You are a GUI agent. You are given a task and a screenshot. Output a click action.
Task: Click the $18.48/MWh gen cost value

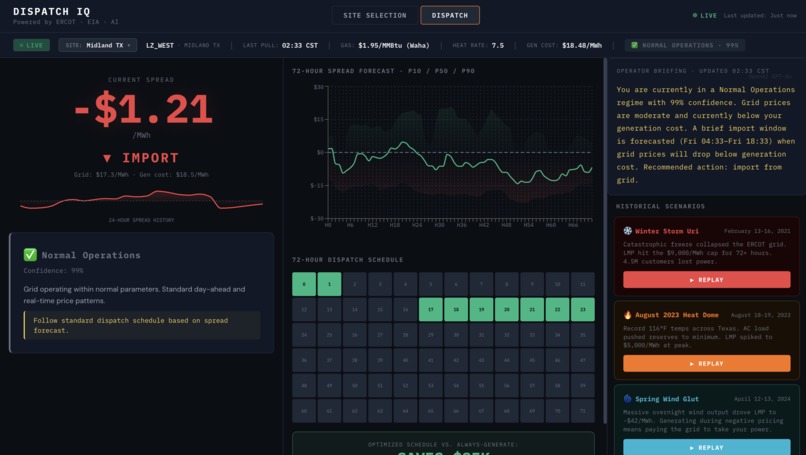[x=582, y=45]
